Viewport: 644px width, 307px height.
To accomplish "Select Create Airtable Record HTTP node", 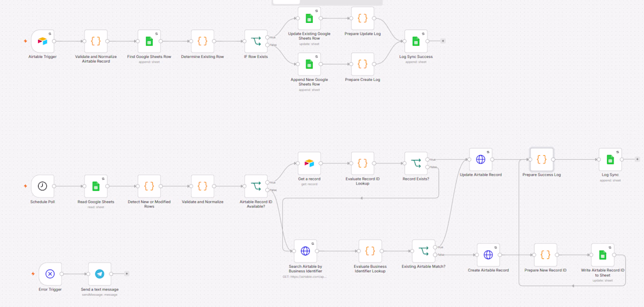I will pos(488,255).
